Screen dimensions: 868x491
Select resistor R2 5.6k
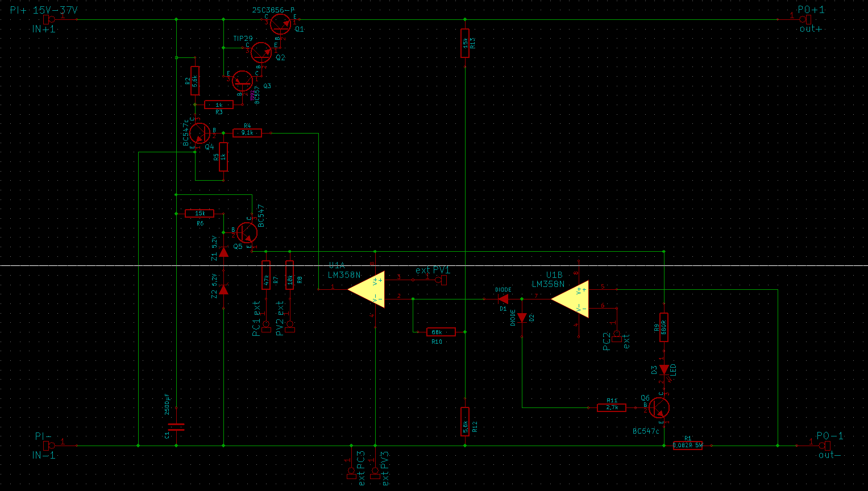(195, 81)
